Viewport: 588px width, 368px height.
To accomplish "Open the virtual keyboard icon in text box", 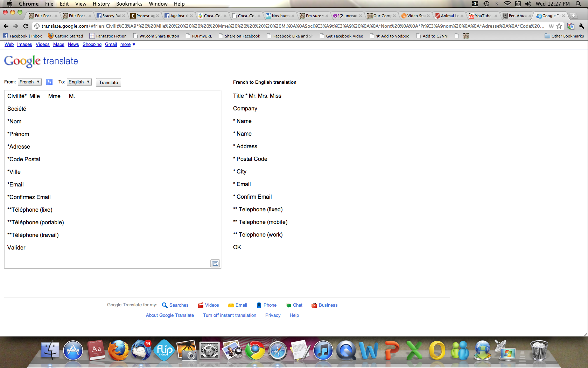I will coord(215,264).
